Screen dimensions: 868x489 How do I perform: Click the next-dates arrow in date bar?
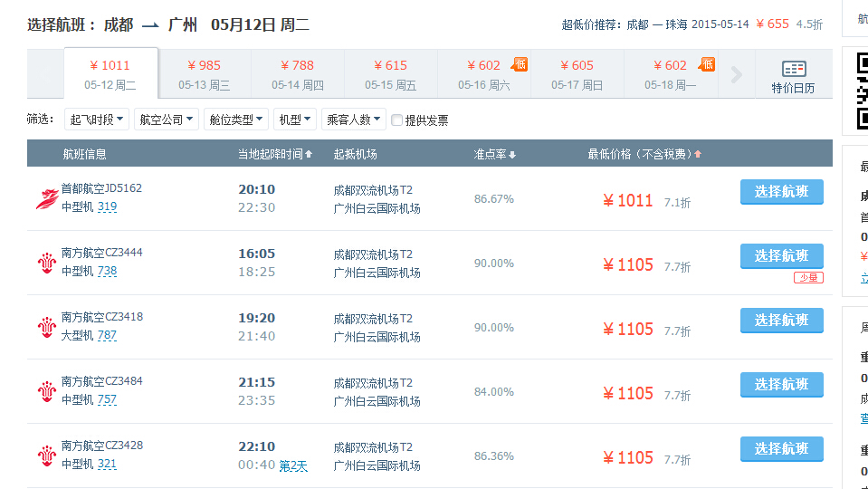tap(736, 74)
